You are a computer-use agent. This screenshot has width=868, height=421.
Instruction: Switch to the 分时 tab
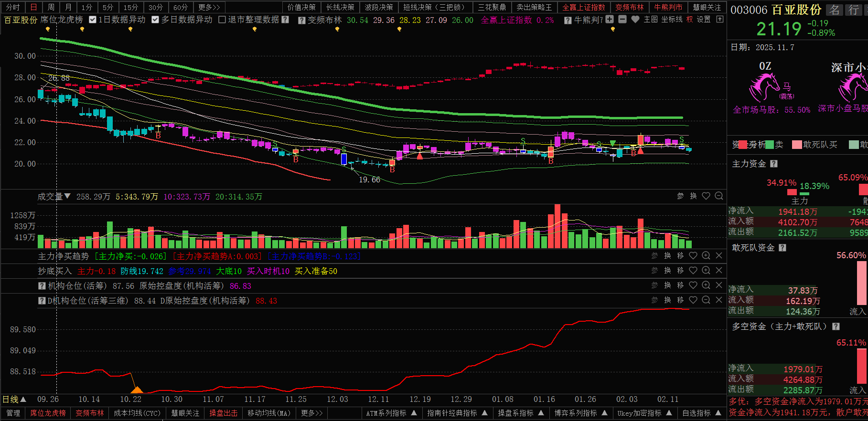[x=13, y=7]
